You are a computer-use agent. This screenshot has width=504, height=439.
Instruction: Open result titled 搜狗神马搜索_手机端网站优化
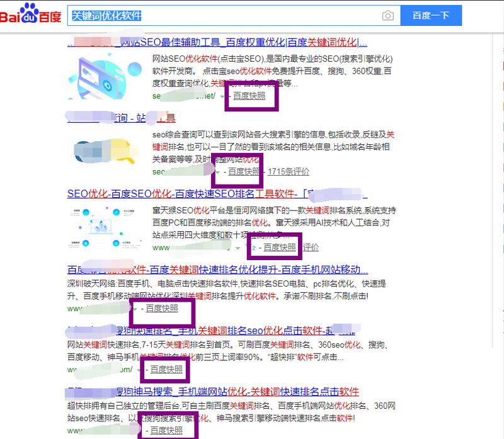[213, 392]
